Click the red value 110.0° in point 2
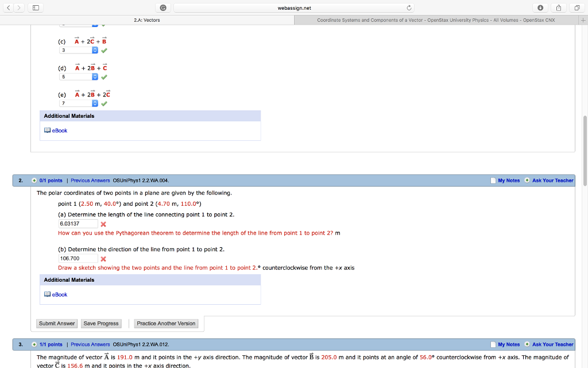 tap(189, 204)
